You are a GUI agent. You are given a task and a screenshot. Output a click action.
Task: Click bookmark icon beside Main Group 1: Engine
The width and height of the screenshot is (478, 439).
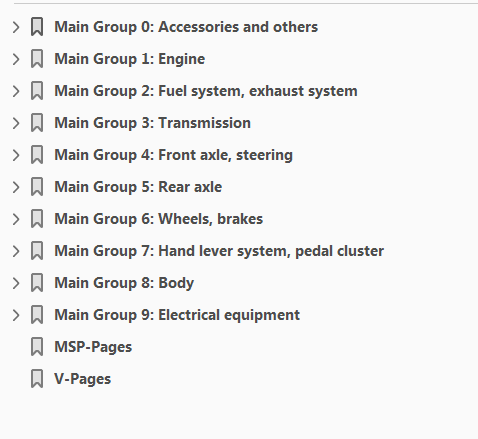click(37, 59)
